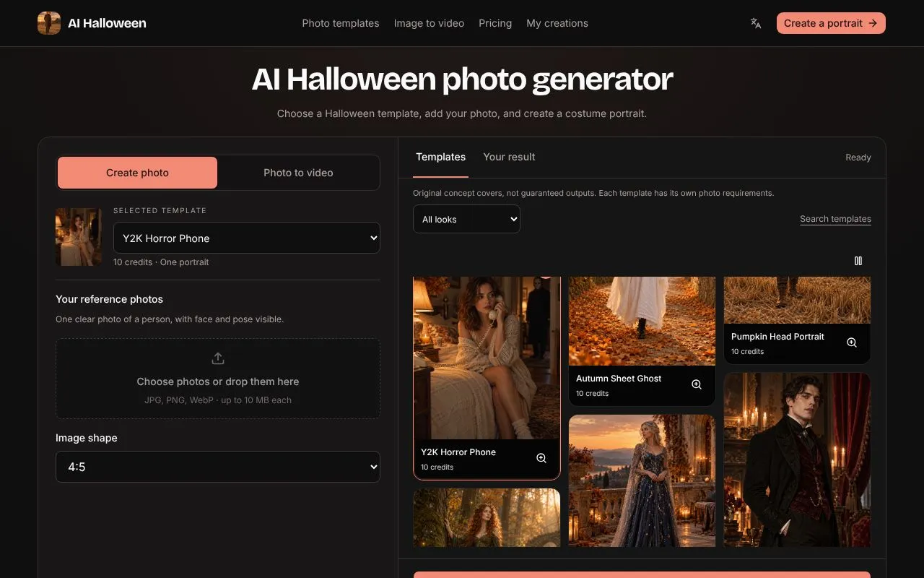Viewport: 924px width, 578px height.
Task: Open the selected template dropdown
Action: coord(247,238)
